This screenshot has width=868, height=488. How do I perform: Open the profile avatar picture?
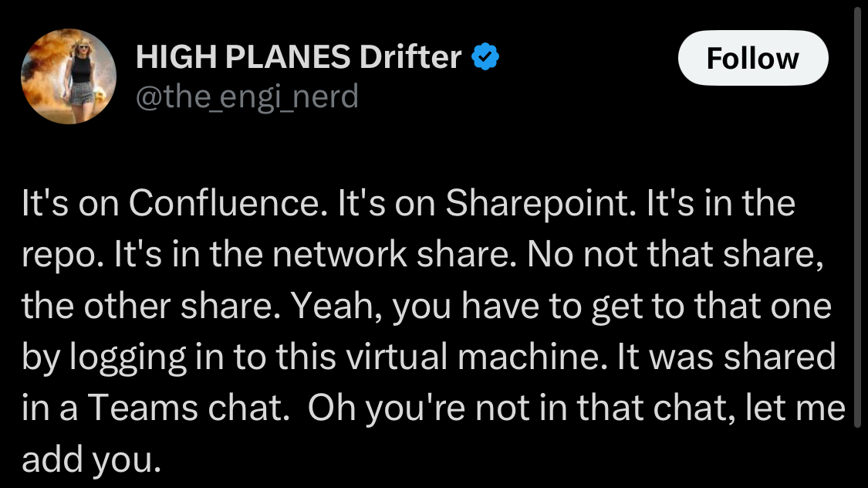point(68,79)
